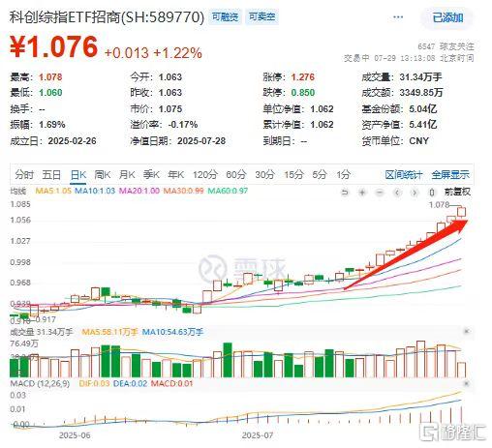Click the volume MA5:58.11万手 label

(109, 332)
